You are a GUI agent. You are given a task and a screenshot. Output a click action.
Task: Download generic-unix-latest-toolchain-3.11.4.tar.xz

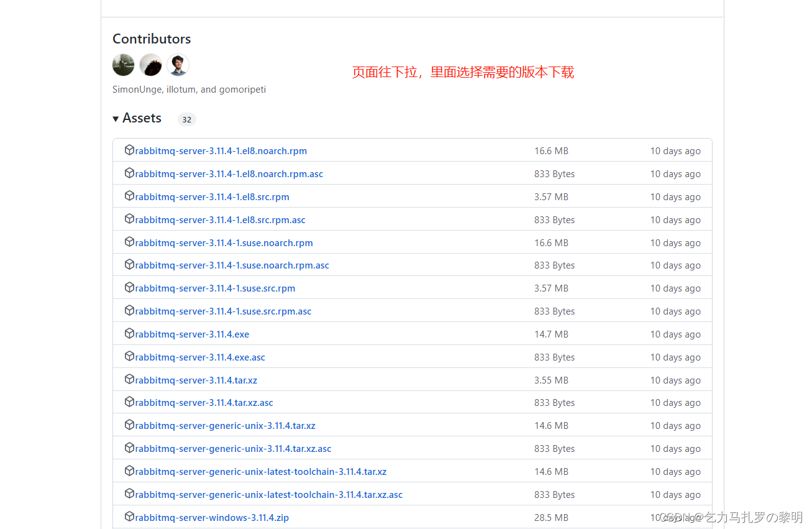(261, 472)
